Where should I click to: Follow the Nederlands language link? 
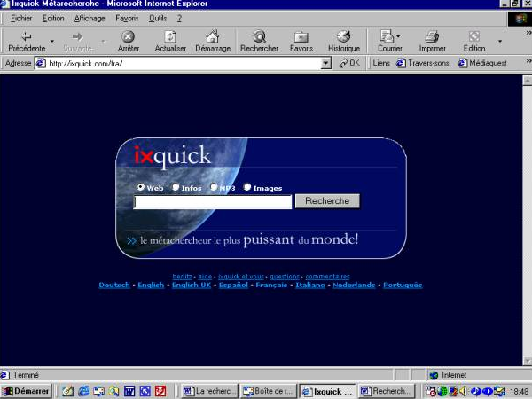point(354,285)
